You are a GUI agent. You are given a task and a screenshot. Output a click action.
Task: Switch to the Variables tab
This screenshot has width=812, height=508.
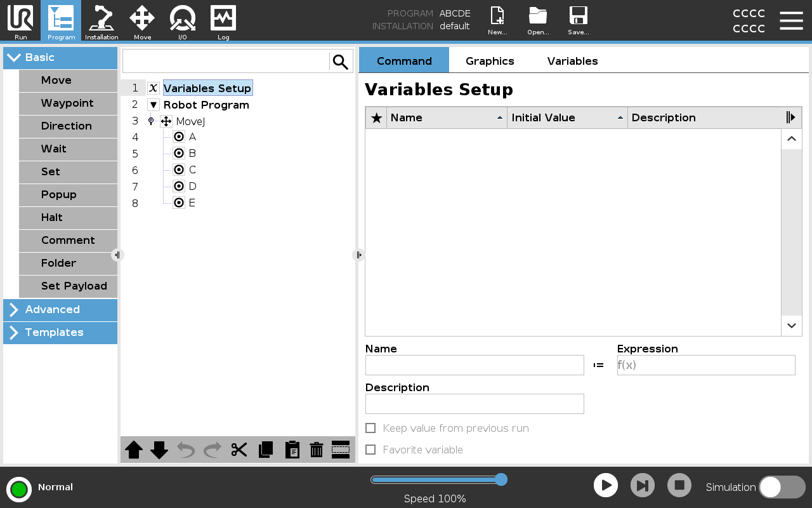(x=572, y=61)
